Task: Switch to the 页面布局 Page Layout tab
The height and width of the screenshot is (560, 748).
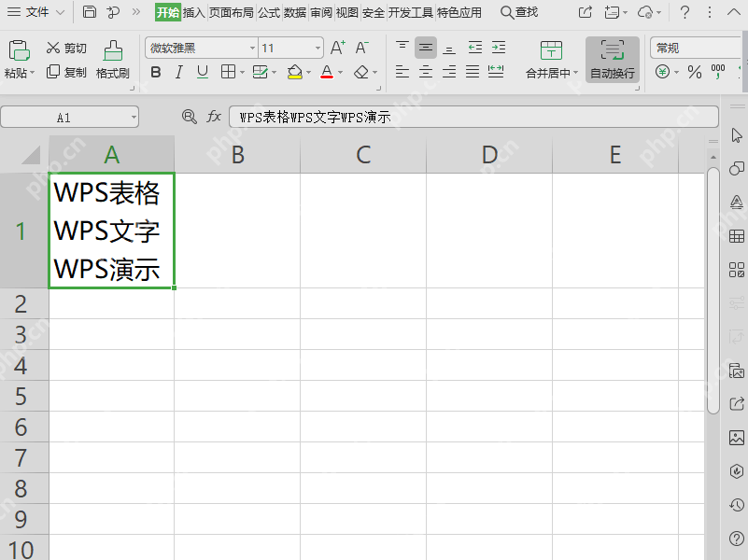Action: [232, 12]
